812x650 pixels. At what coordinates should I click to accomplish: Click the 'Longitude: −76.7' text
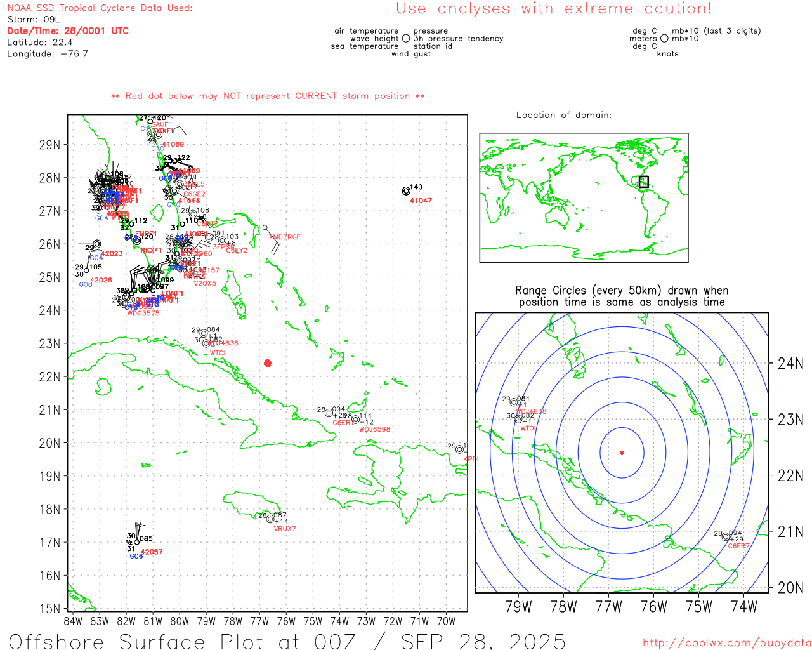[x=48, y=54]
